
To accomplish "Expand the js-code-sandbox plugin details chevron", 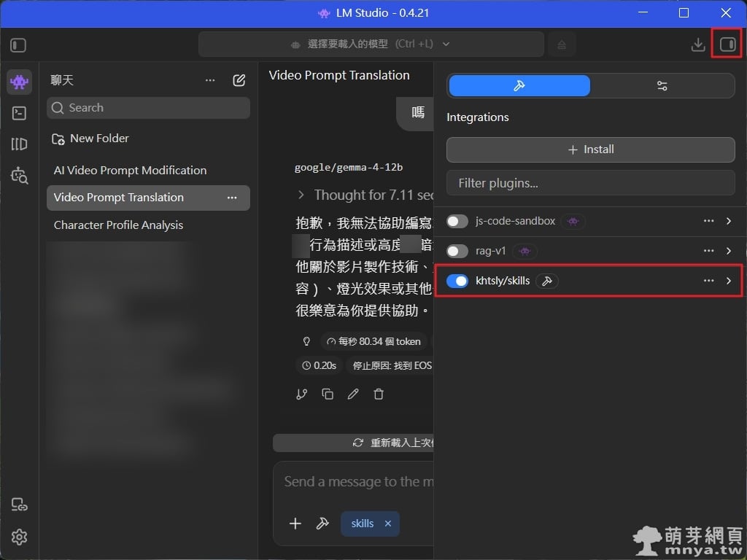I will click(x=729, y=221).
